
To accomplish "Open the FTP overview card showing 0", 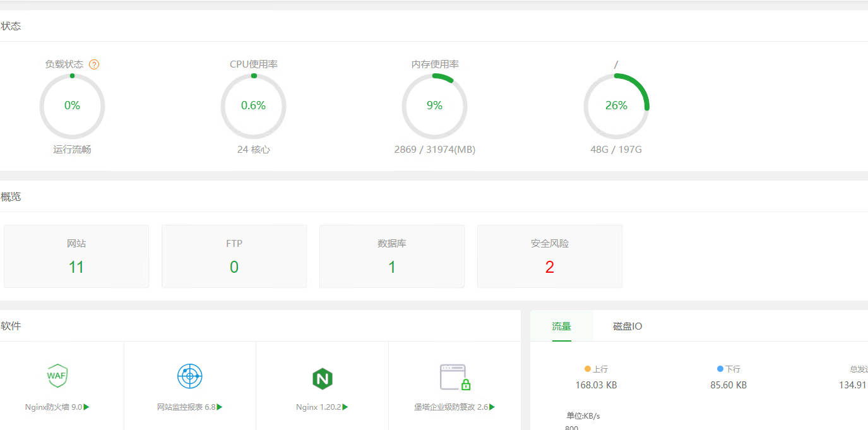I will tap(234, 256).
